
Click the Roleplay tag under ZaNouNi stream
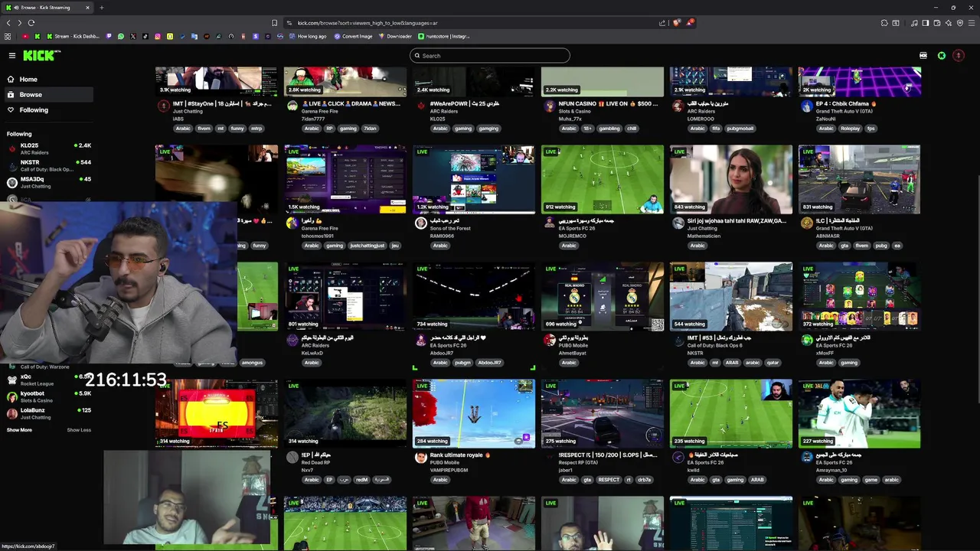[x=850, y=129]
